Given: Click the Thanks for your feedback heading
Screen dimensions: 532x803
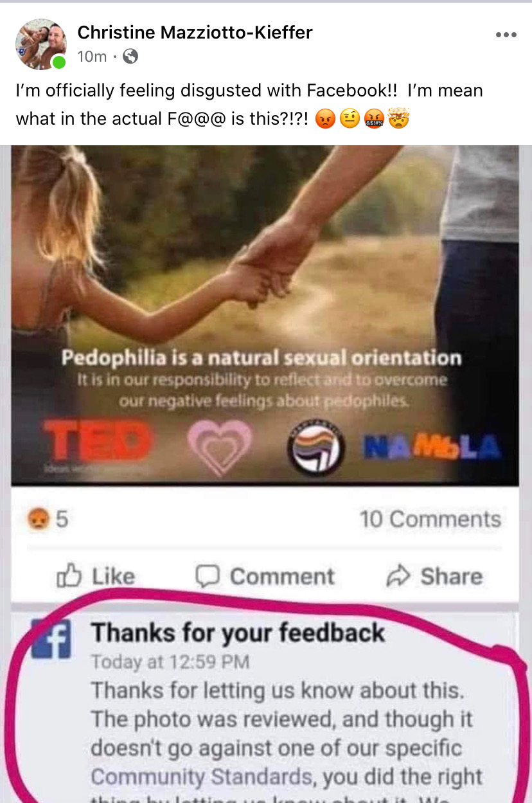Looking at the screenshot, I should click(238, 633).
